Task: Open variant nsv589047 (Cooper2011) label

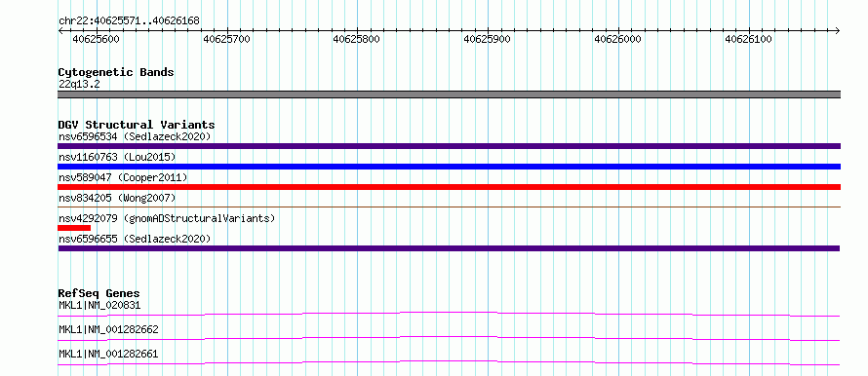Action: pyautogui.click(x=123, y=177)
